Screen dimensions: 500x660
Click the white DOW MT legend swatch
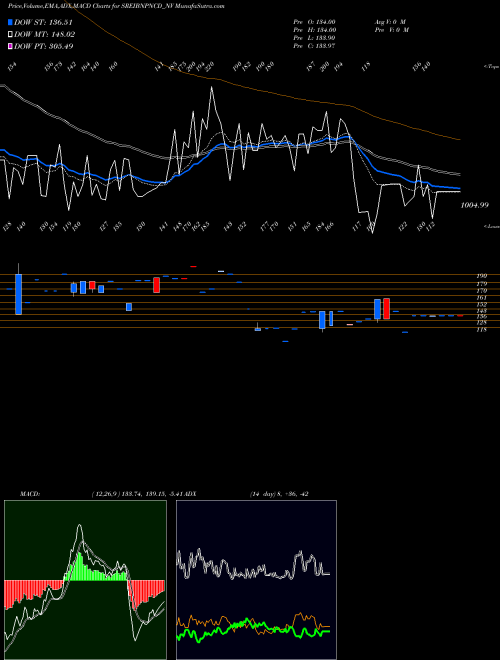pos(10,34)
